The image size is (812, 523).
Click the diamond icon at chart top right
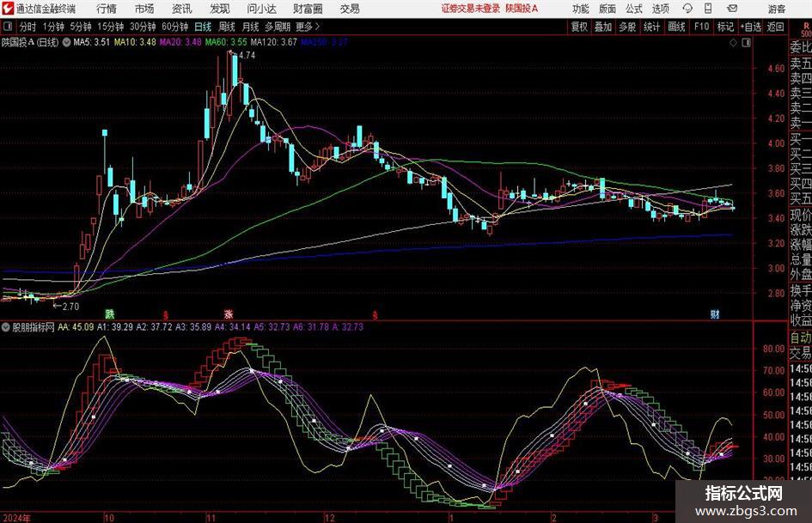tap(733, 43)
